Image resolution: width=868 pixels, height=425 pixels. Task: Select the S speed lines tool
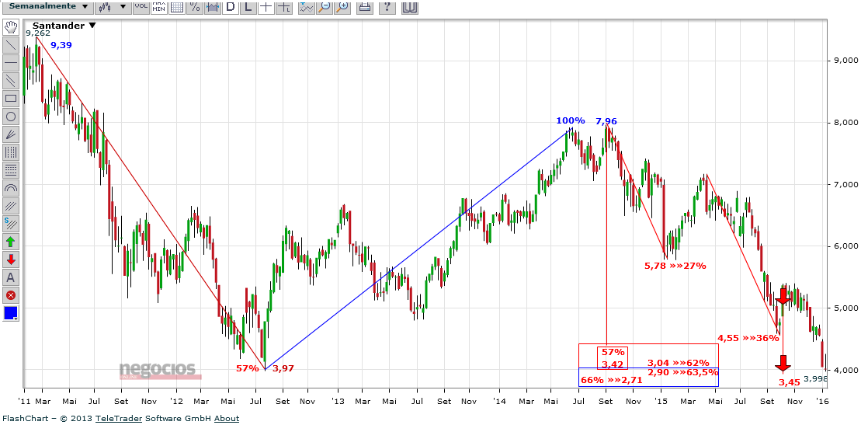[x=11, y=223]
